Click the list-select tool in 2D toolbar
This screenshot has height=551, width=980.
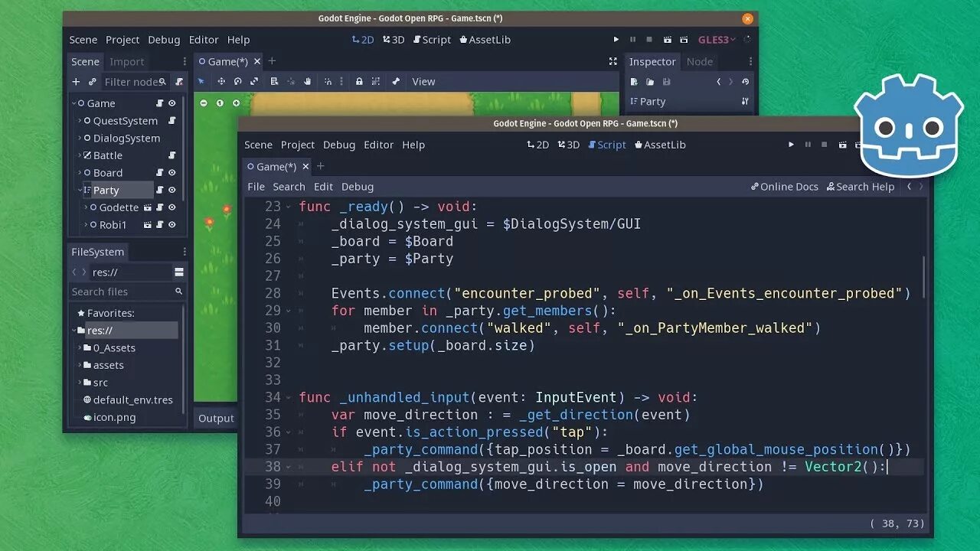click(274, 81)
